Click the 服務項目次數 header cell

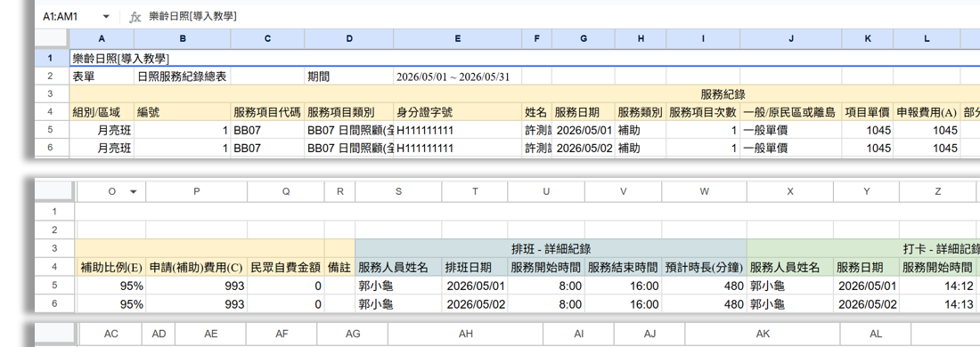703,112
